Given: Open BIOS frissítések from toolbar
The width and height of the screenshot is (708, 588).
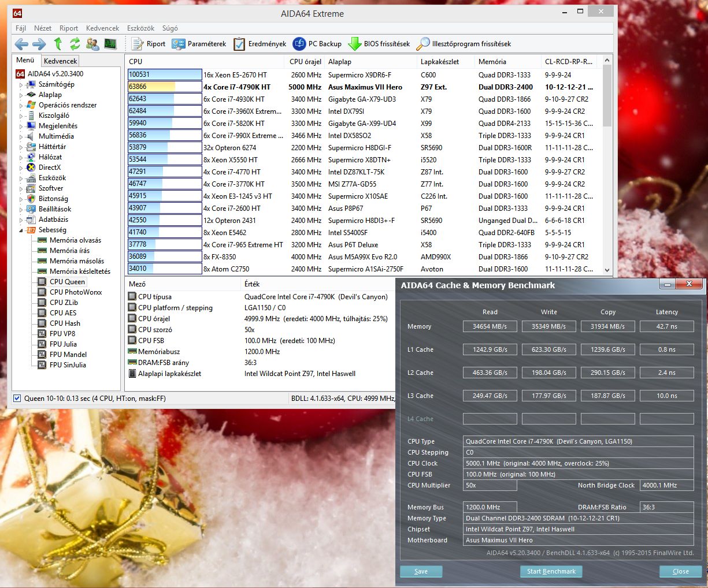Looking at the screenshot, I should click(x=379, y=44).
